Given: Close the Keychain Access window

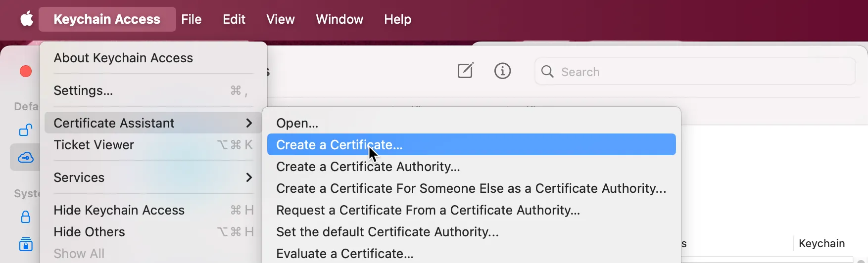Looking at the screenshot, I should coord(26,71).
